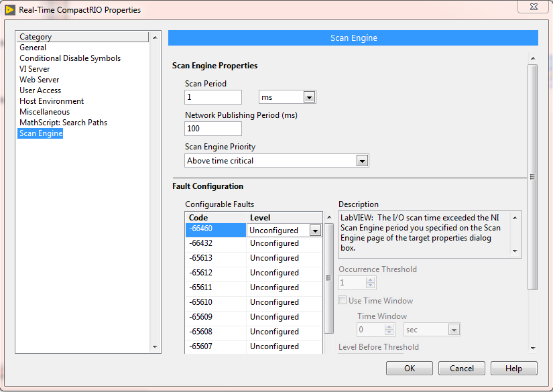Click the Level column header
Screen dimensions: 553x392
pyautogui.click(x=284, y=218)
